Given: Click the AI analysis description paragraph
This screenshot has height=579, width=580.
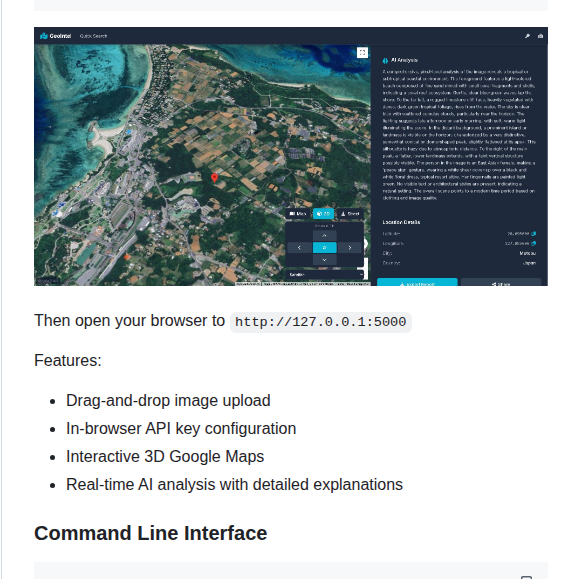Looking at the screenshot, I should [459, 135].
